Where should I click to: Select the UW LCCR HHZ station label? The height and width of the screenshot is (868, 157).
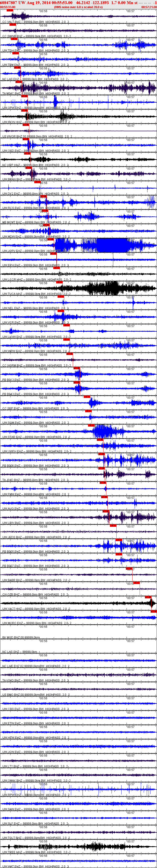coord(36,280)
